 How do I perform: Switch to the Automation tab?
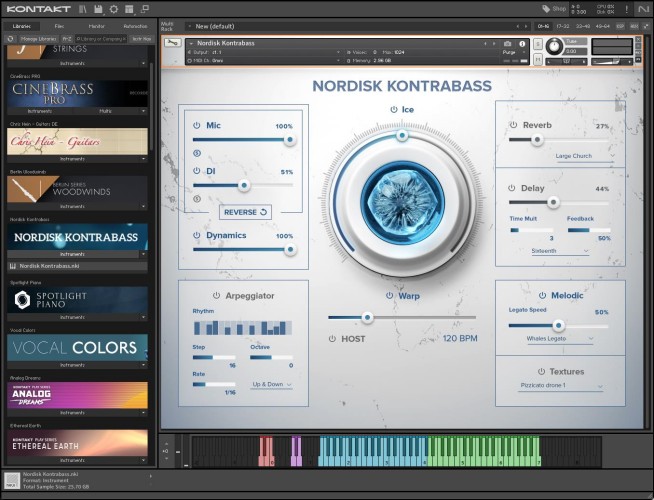pos(135,25)
